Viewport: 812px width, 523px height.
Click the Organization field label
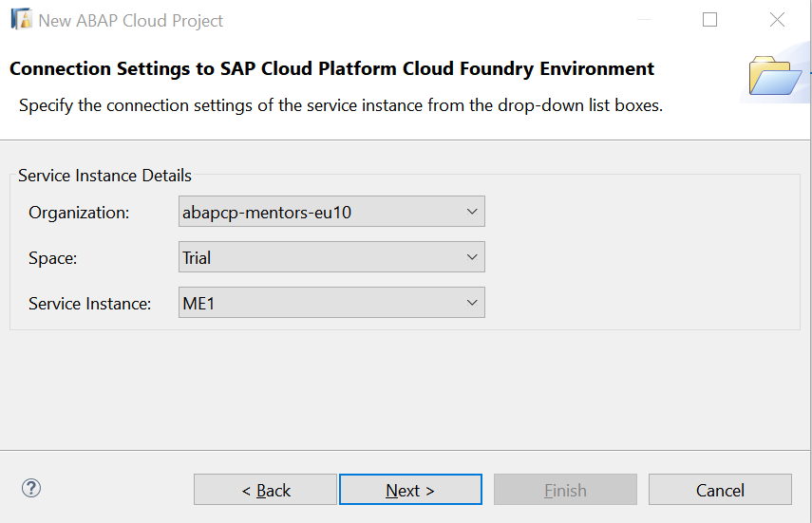coord(79,213)
